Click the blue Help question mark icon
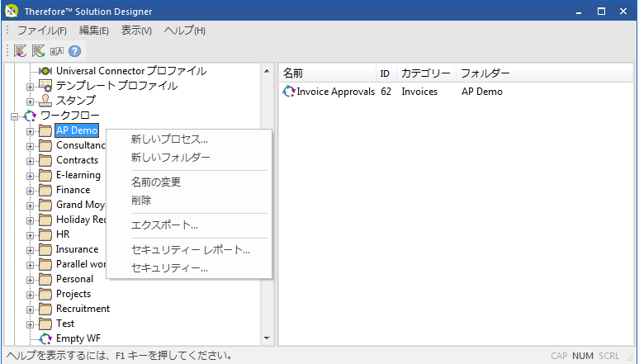This screenshot has width=639, height=364. (x=75, y=51)
